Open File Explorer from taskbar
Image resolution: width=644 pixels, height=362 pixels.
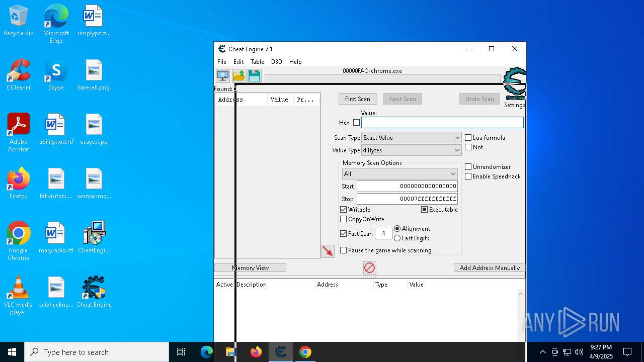click(231, 352)
